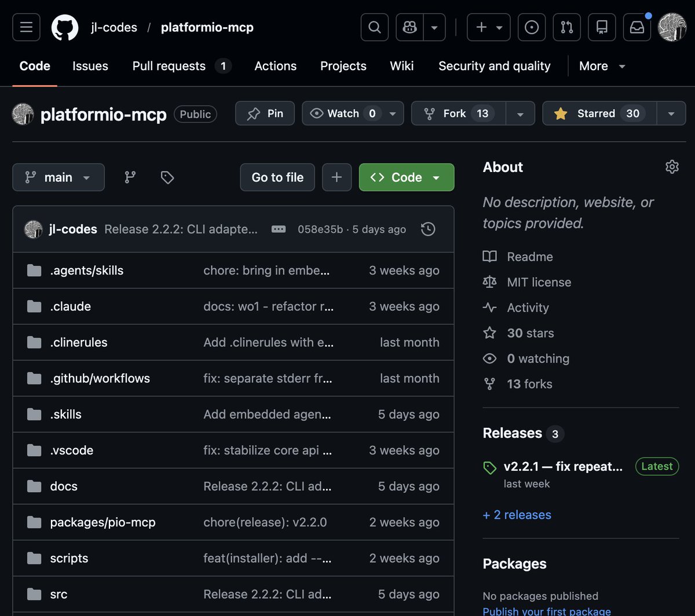Viewport: 695px width, 616px height.
Task: View the 0 watching link
Action: pyautogui.click(x=526, y=358)
